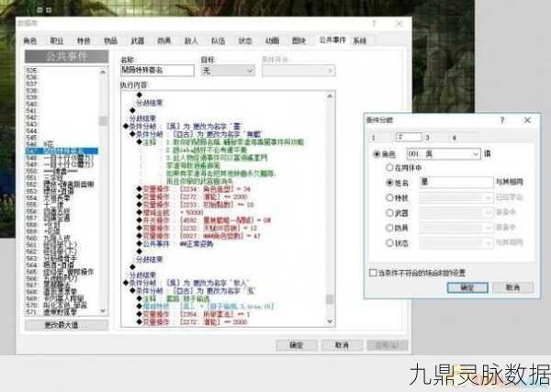Image resolution: width=551 pixels, height=392 pixels.
Task: Close the database window
Action: (399, 24)
